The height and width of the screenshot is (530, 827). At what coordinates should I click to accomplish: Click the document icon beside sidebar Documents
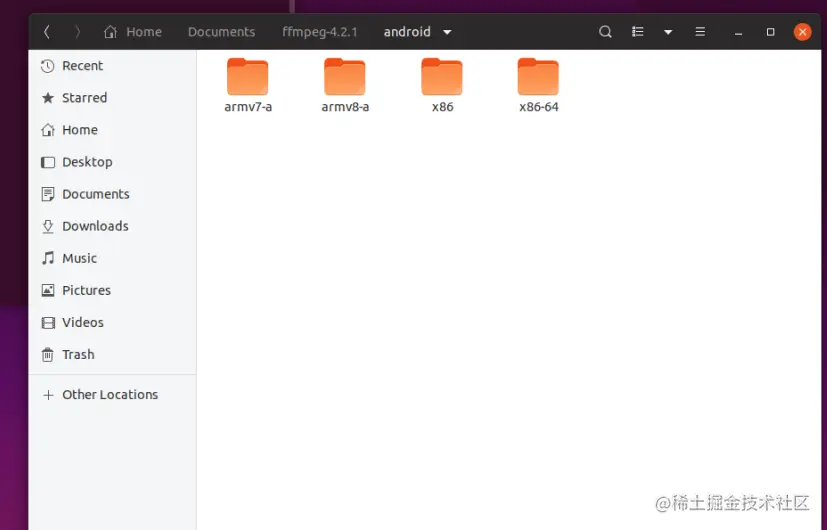[x=47, y=194]
